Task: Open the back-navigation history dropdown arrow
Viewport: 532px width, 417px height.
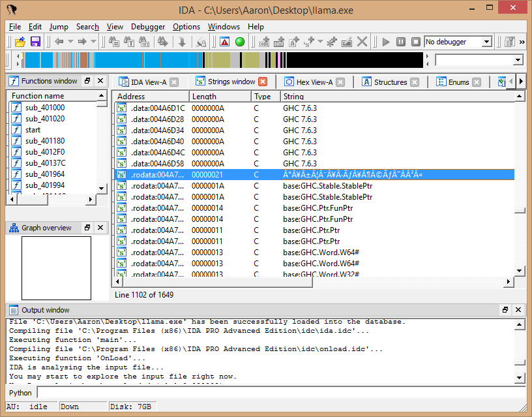Action: [70, 42]
